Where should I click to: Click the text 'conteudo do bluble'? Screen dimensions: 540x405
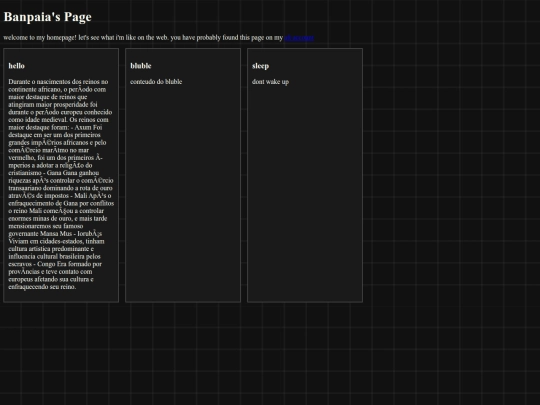(156, 82)
